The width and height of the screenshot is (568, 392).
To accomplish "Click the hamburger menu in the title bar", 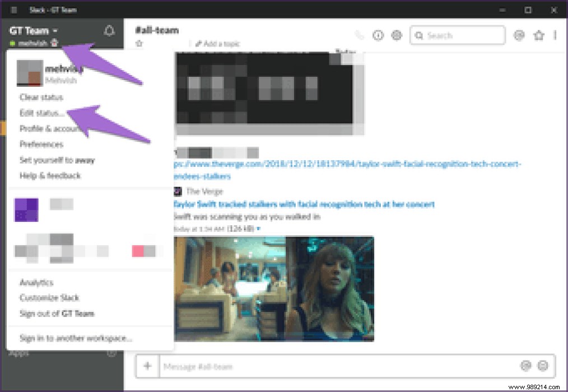I will pos(13,10).
